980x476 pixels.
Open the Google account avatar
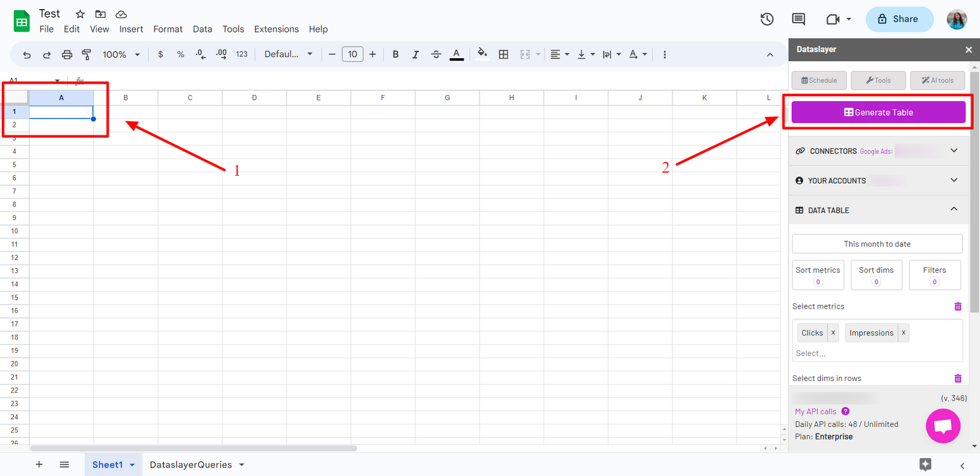(x=957, y=19)
